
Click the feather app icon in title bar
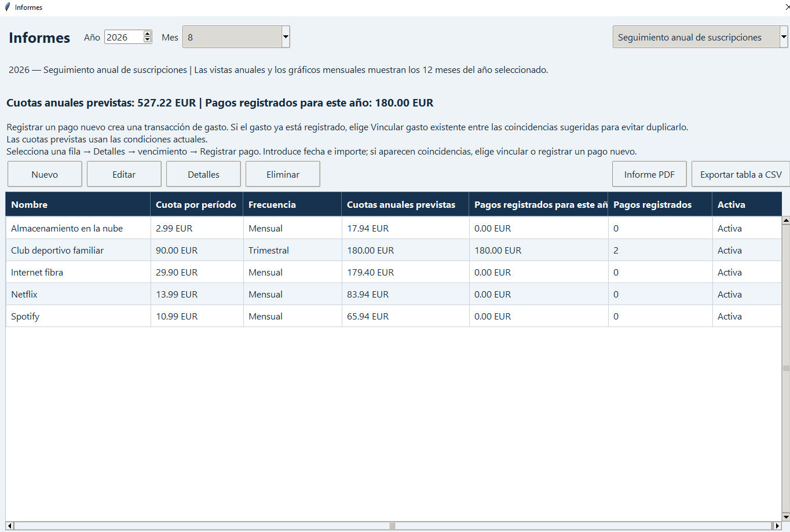pos(7,7)
